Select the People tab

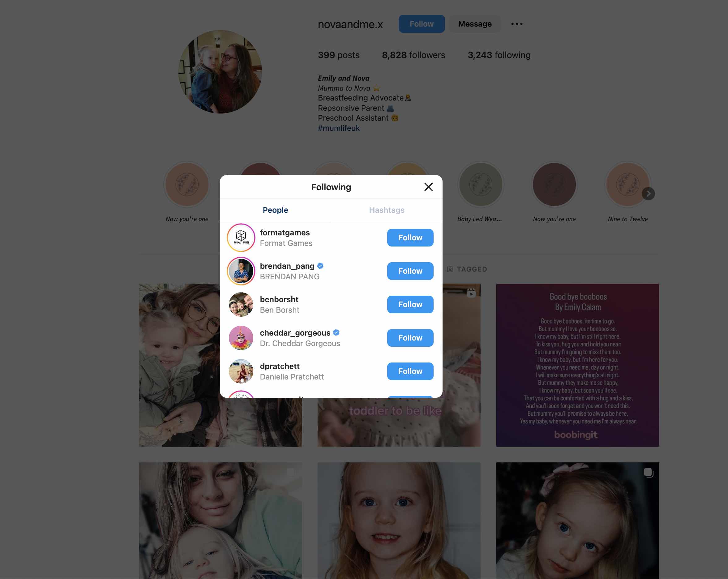[x=275, y=210]
